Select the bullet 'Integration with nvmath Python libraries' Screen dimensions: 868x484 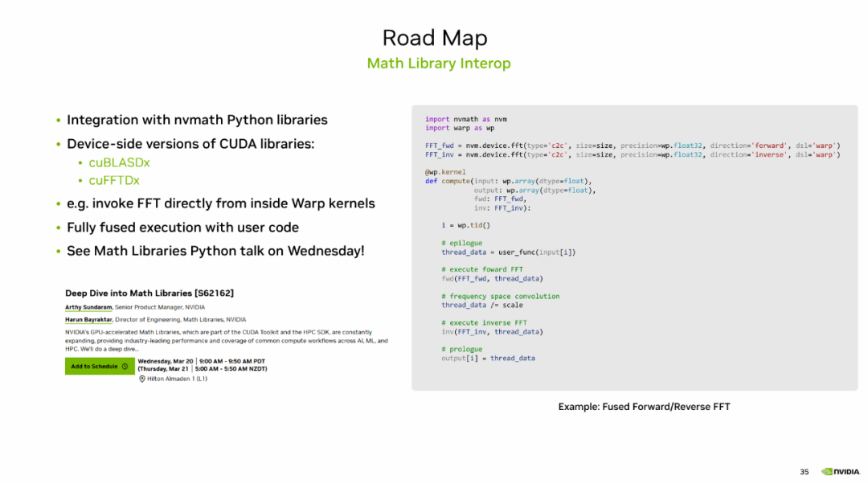(x=197, y=120)
